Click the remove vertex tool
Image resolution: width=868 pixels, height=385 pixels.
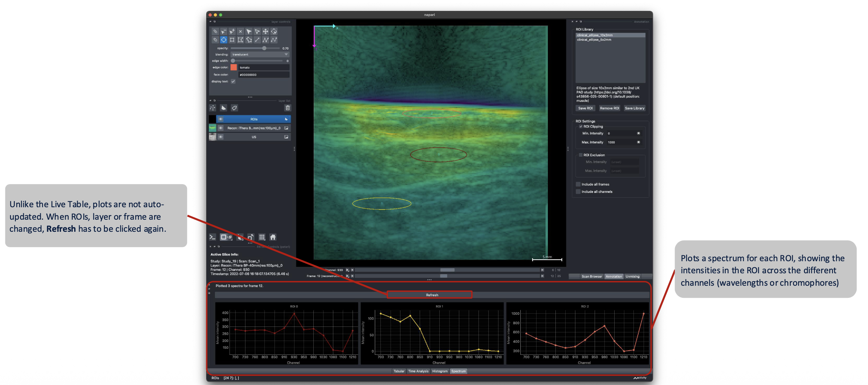tap(224, 31)
